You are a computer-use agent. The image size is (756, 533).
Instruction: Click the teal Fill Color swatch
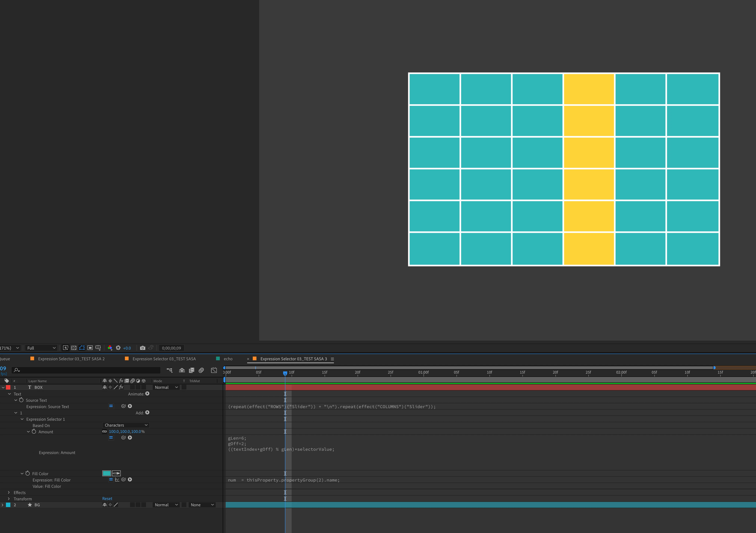107,473
